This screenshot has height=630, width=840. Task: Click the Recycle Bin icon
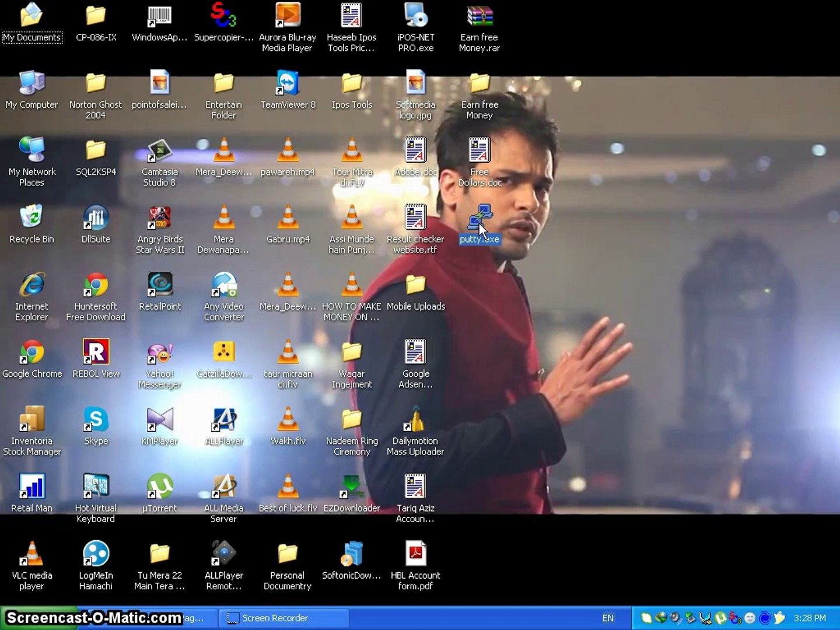(x=32, y=218)
